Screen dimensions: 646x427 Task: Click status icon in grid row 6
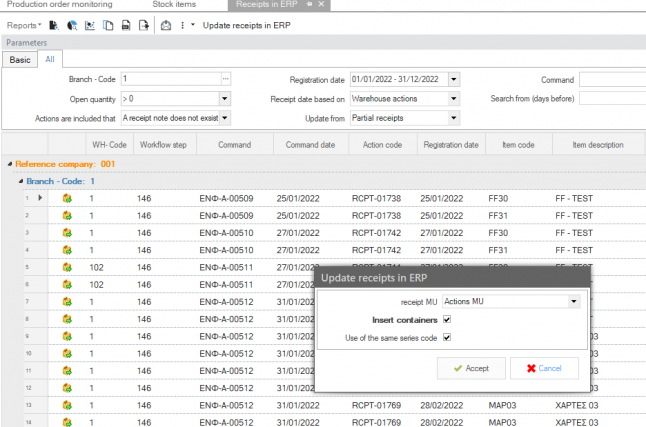[67, 285]
